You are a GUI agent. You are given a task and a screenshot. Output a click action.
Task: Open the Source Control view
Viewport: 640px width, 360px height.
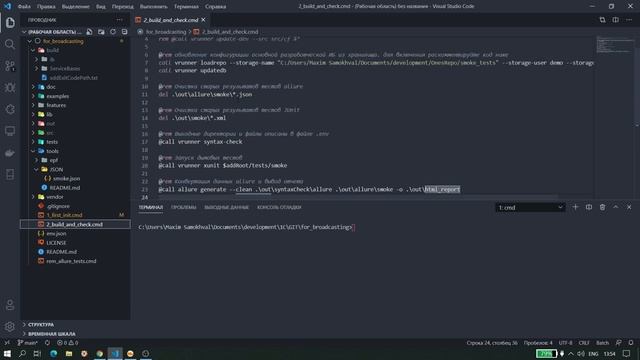(x=10, y=66)
